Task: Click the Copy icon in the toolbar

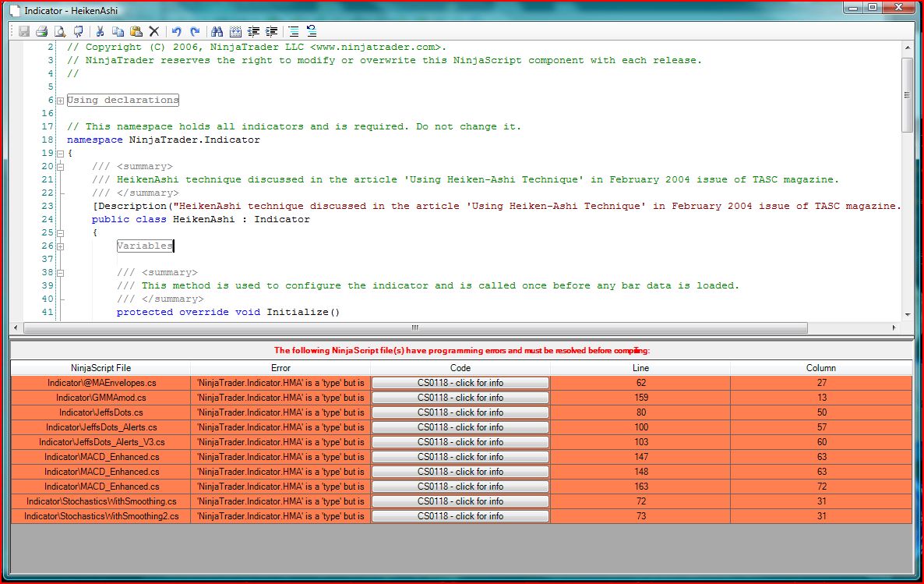Action: click(118, 32)
